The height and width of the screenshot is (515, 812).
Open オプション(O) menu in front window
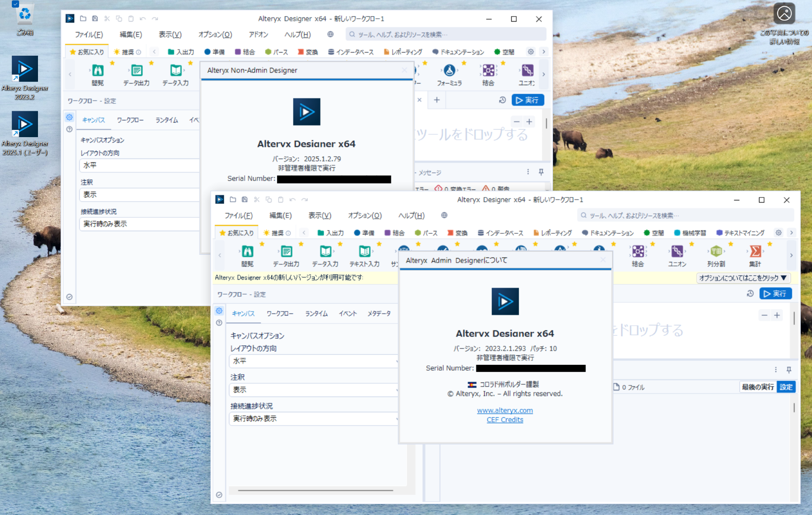click(x=365, y=215)
